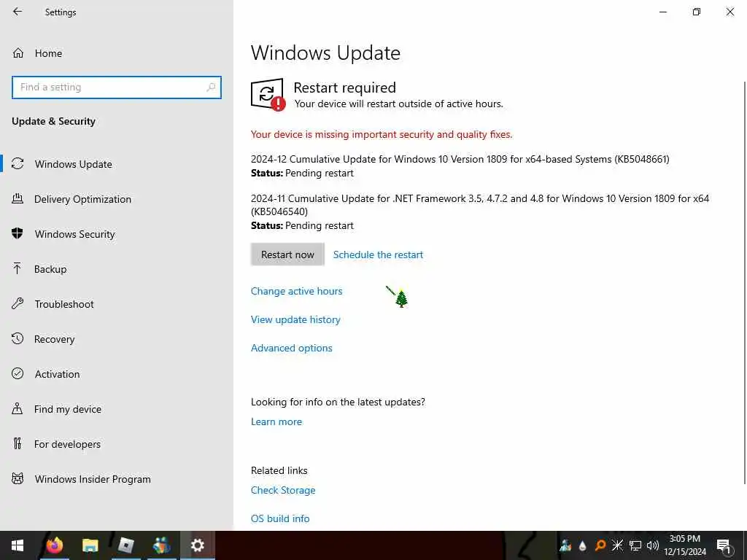The height and width of the screenshot is (560, 747).
Task: Open the network tray icon
Action: pos(635,545)
